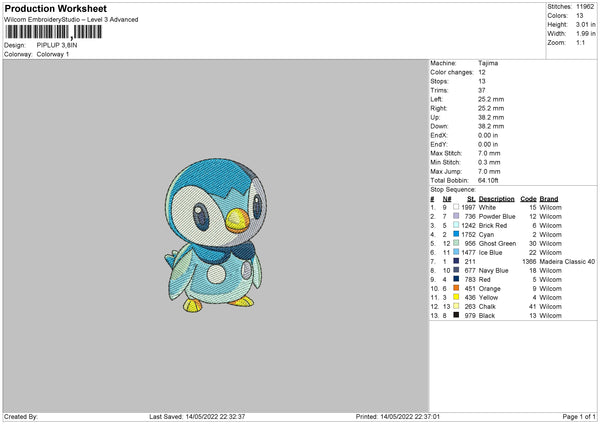The width and height of the screenshot is (600, 424).
Task: Click the "St." column header
Action: click(x=471, y=199)
